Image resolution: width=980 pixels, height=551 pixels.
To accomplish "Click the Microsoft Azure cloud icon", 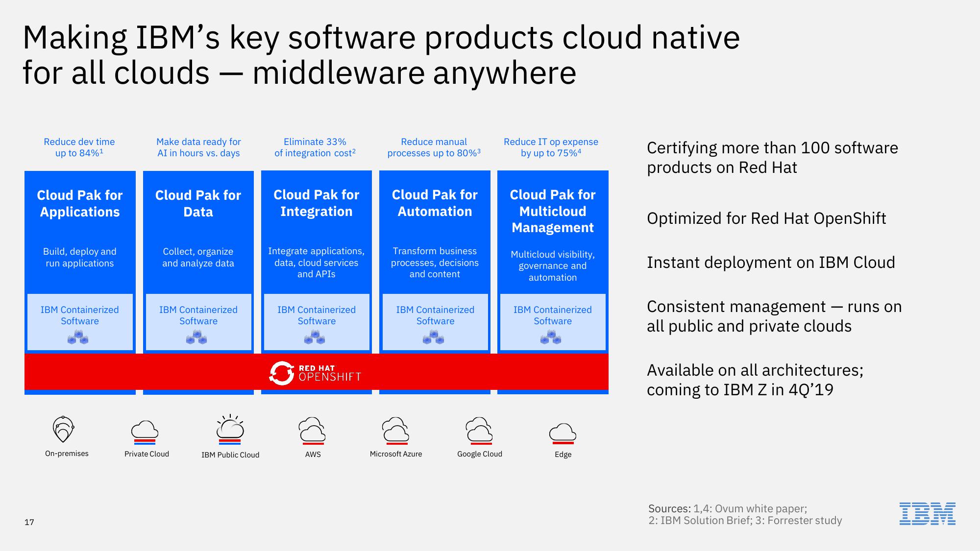I will [395, 431].
